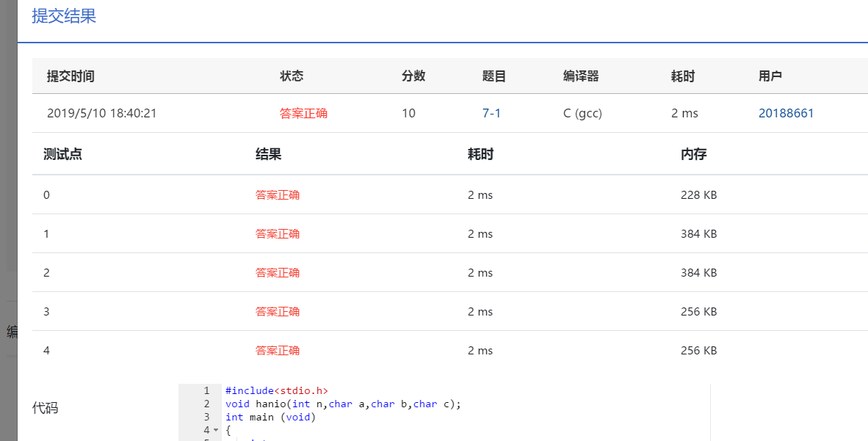Click the 状态 column header
The width and height of the screenshot is (868, 441).
click(x=292, y=76)
